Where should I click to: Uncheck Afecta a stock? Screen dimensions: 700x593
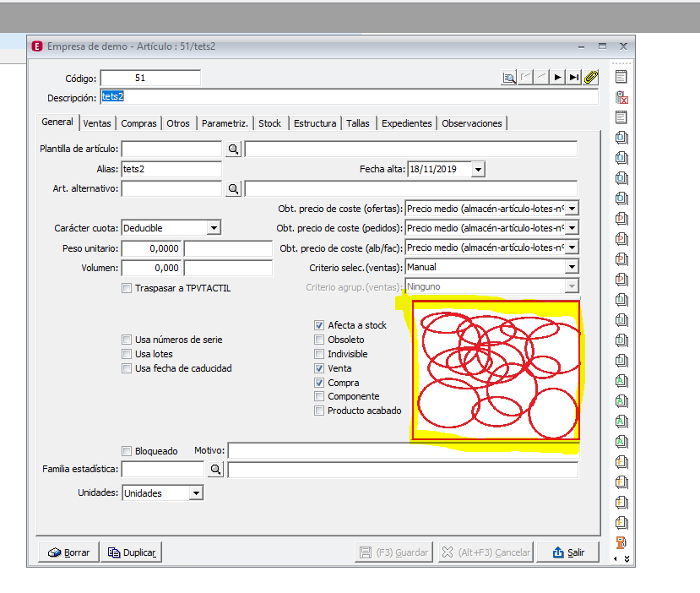[x=319, y=325]
